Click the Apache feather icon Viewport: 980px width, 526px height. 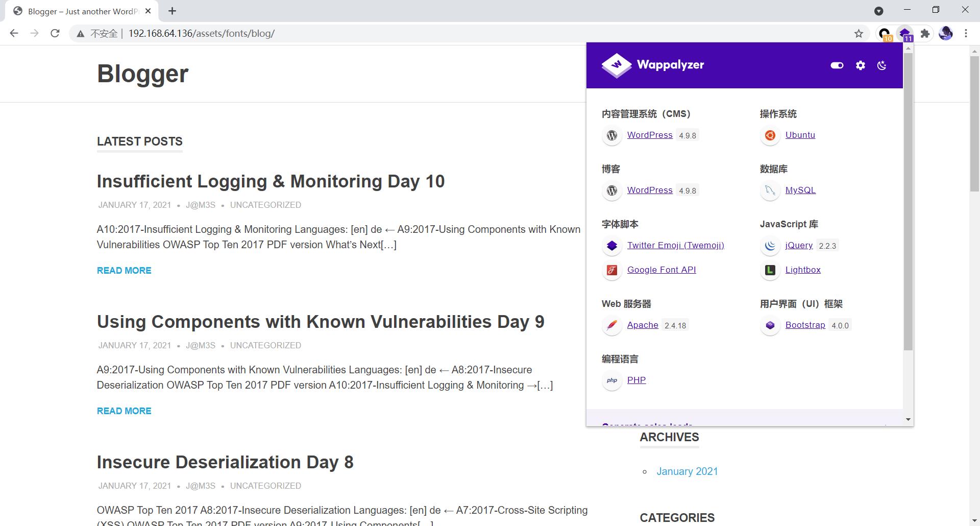pyautogui.click(x=612, y=325)
